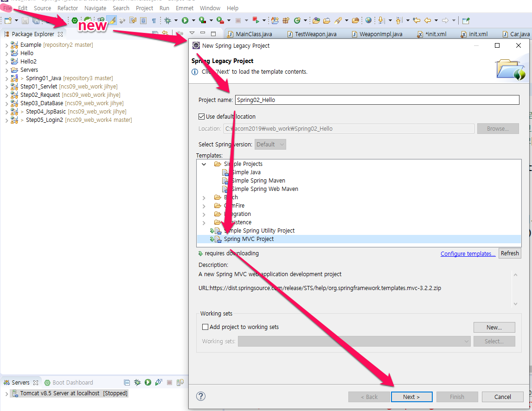Viewport: 532px width, 411px height.
Task: Open the Edit menu
Action: (x=23, y=8)
